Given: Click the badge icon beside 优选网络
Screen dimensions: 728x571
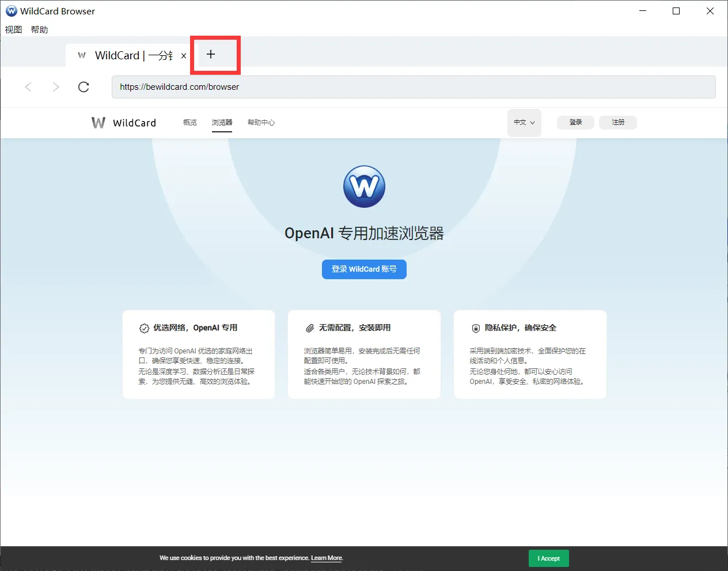Looking at the screenshot, I should click(144, 328).
